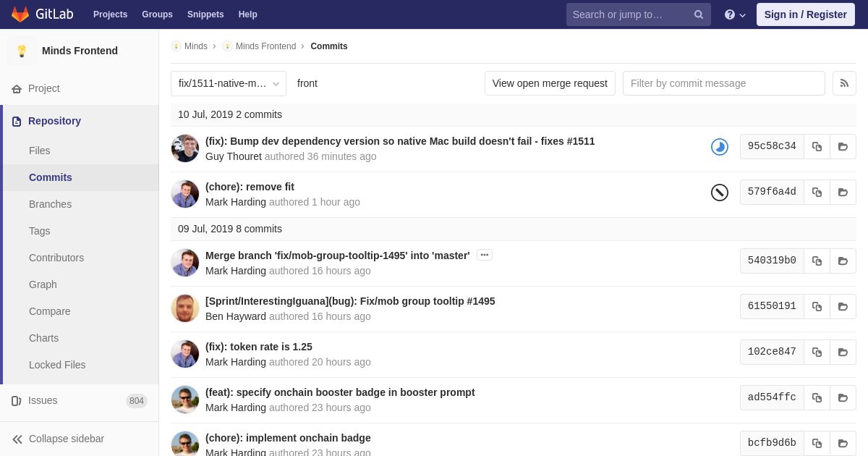The image size is (868, 456).
Task: Browse files at commit 95c58c34
Action: 843,146
